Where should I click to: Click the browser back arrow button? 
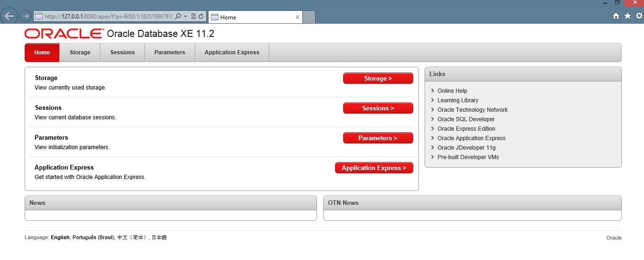point(9,17)
